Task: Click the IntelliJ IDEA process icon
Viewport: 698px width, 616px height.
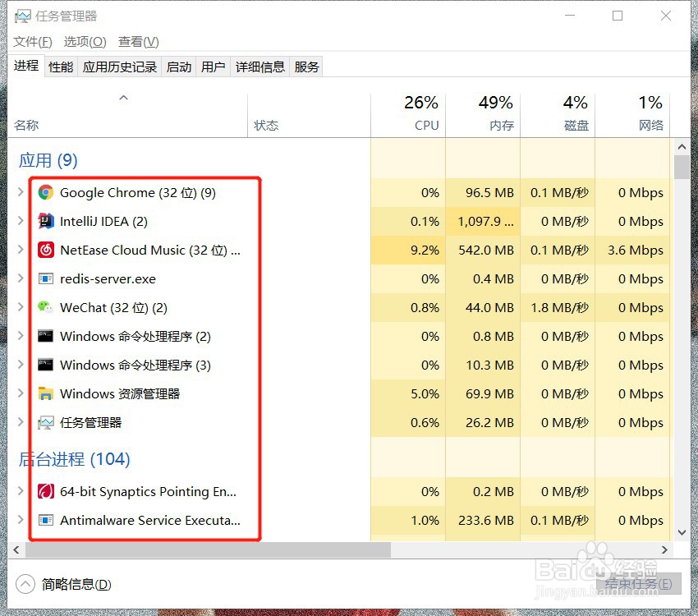Action: (x=47, y=221)
